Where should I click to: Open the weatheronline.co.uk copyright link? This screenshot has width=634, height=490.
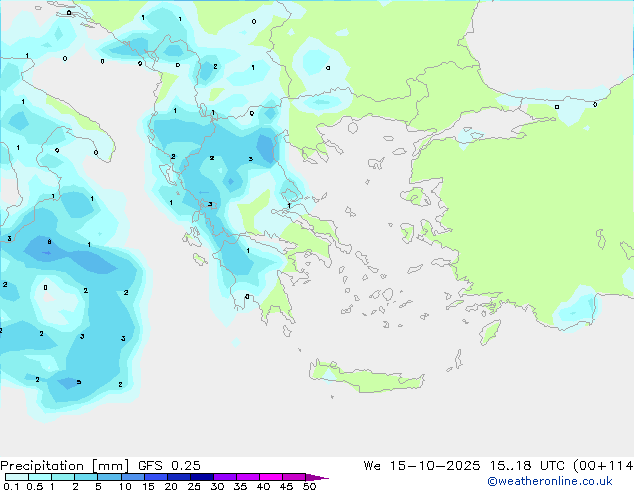point(550,481)
